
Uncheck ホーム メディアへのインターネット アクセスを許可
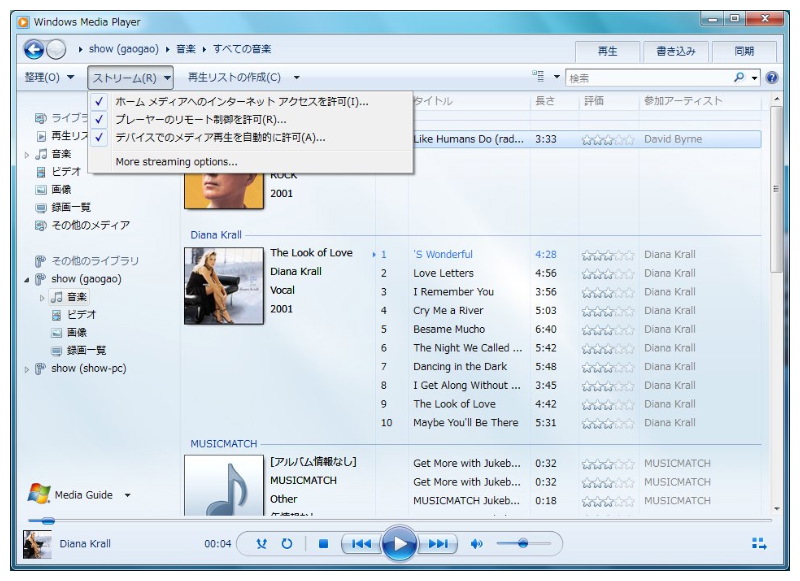pyautogui.click(x=241, y=102)
